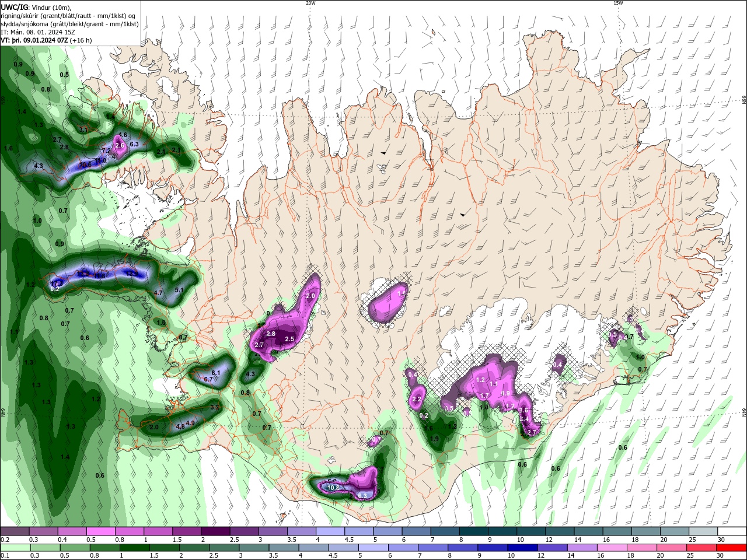747x560 pixels.
Task: Click the 'rigning/skúrir' legend description line
Action: click(x=68, y=16)
